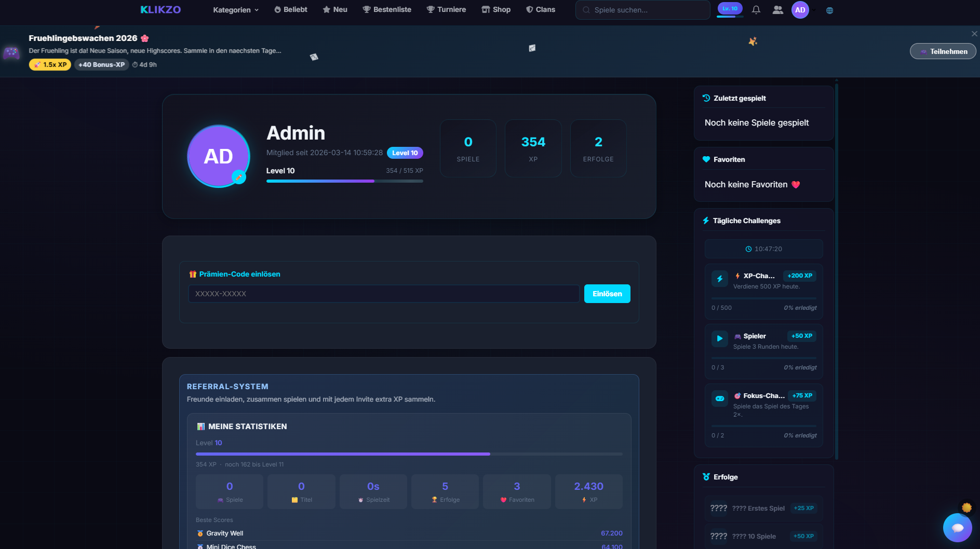Select Clans in the navigation
The image size is (980, 549).
pyautogui.click(x=541, y=9)
